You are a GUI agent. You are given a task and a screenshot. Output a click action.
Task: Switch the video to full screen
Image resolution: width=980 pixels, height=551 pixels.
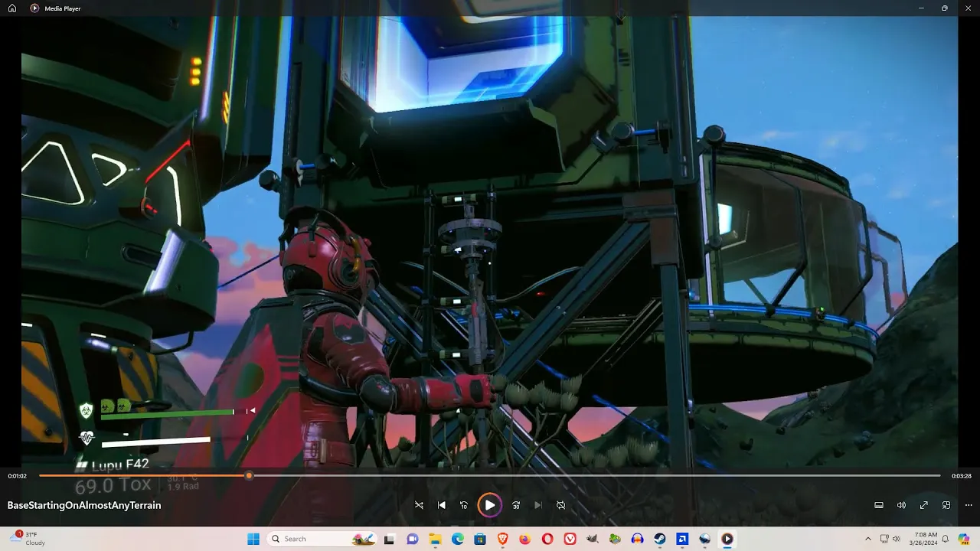(924, 505)
